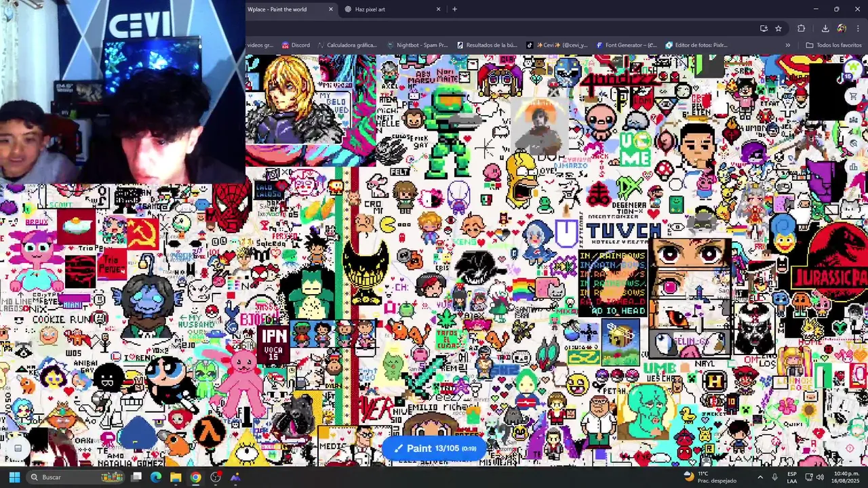Open the weather widget showing 11°C
Screen dimensions: 868x488
[710, 477]
